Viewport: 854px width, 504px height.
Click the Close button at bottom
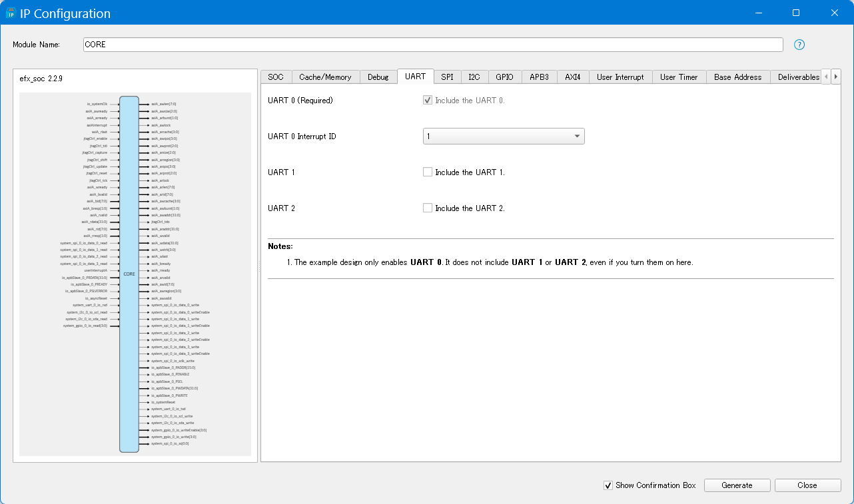807,485
